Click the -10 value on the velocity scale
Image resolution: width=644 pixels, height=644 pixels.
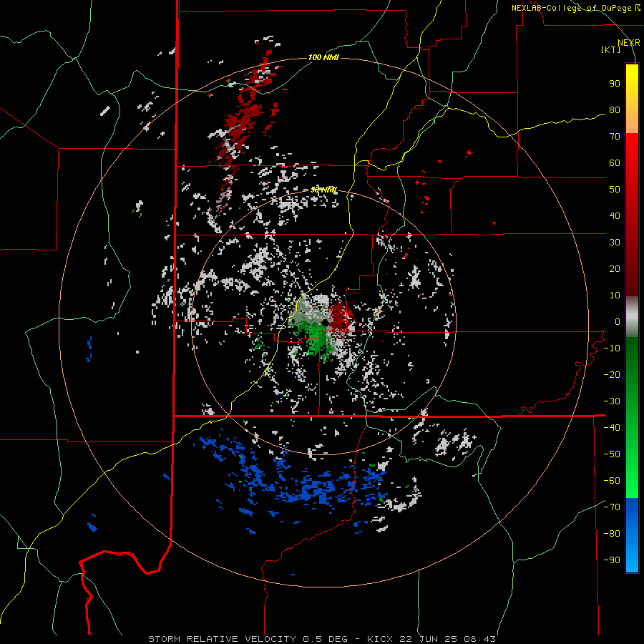[x=612, y=348]
